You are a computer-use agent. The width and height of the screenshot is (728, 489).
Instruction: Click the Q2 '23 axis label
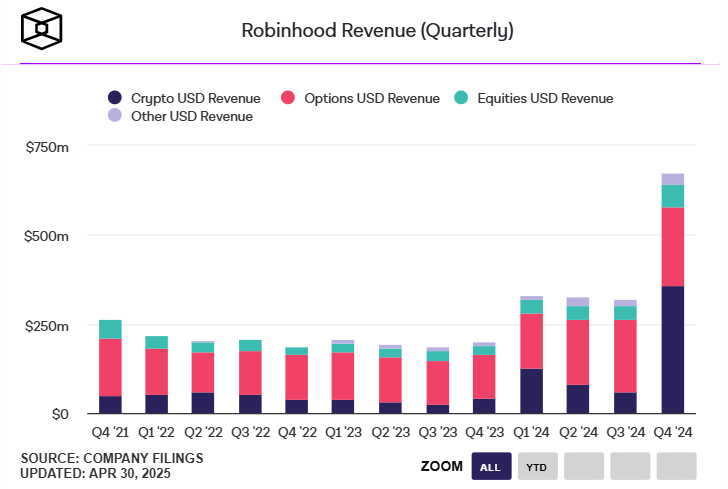point(390,432)
